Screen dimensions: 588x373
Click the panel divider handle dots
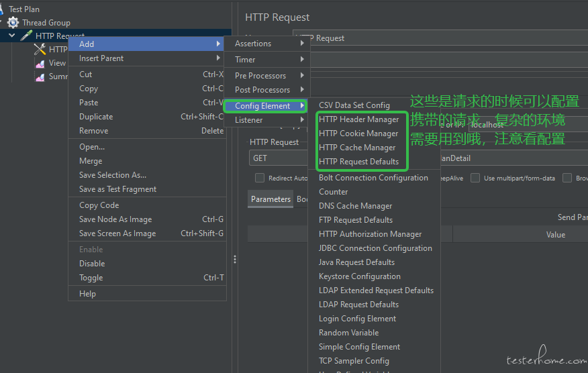pyautogui.click(x=234, y=260)
